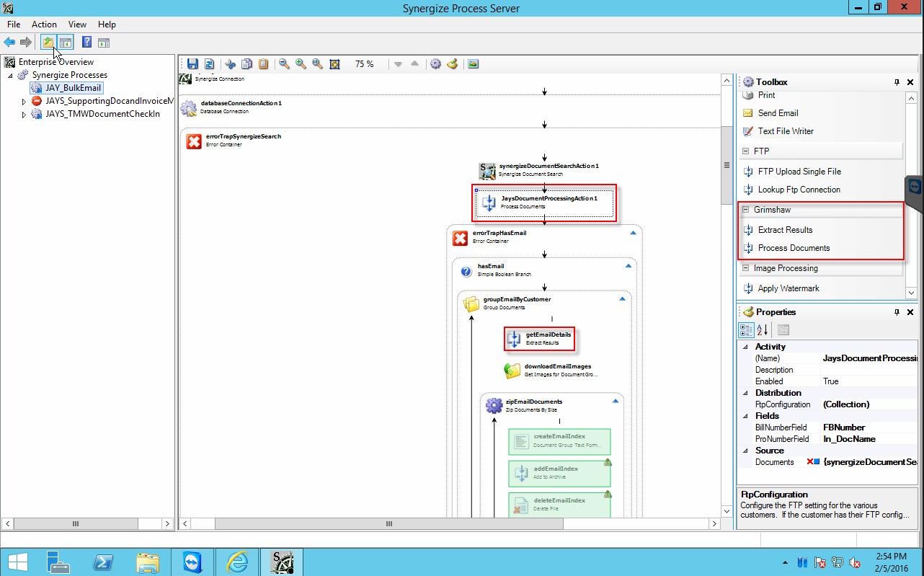The image size is (924, 576).
Task: Open the Help menu
Action: tap(107, 24)
